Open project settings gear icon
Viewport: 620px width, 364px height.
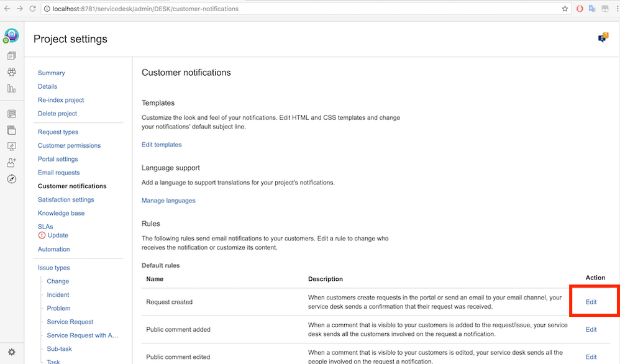(11, 352)
